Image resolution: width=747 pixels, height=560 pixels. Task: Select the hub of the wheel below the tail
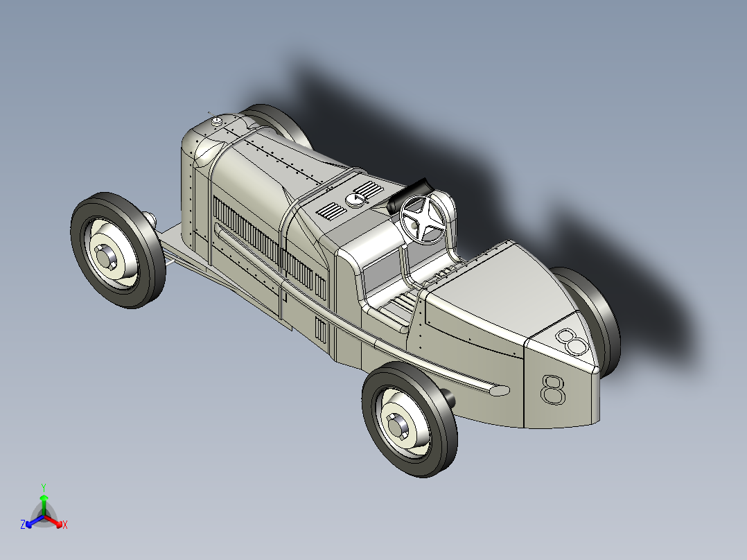coord(398,426)
